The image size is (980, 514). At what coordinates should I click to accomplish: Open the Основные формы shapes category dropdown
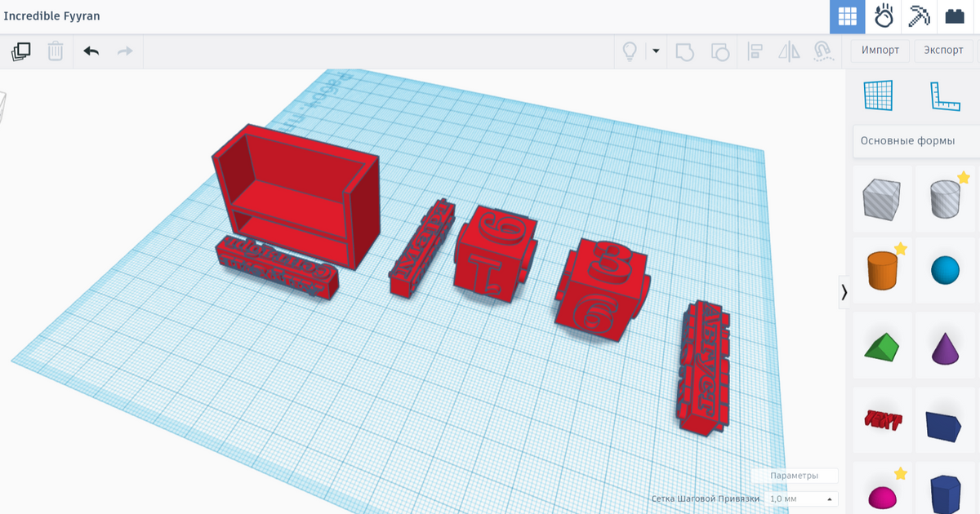tap(916, 141)
